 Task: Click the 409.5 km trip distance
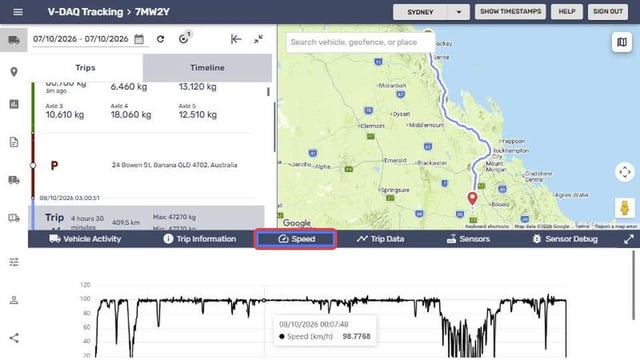click(x=126, y=222)
